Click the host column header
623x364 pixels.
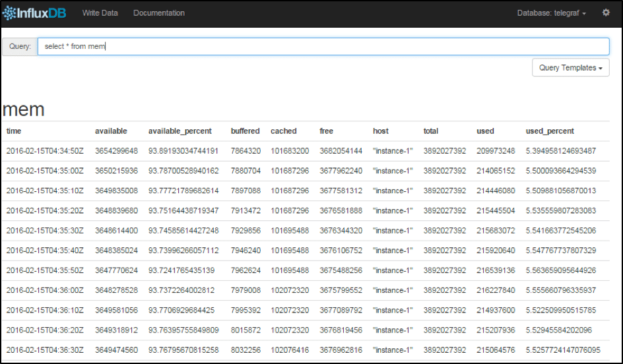point(381,131)
